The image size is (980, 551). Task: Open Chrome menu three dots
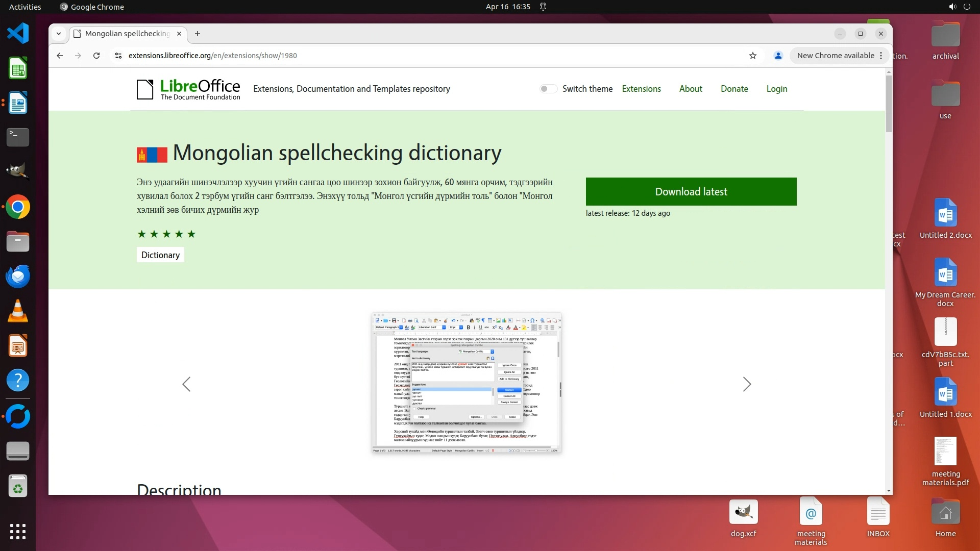tap(881, 56)
